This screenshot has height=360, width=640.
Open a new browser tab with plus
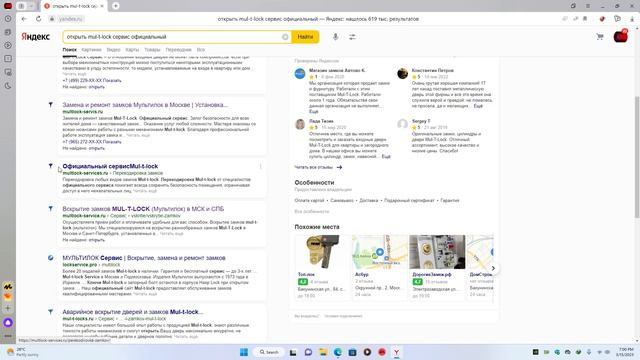(116, 6)
